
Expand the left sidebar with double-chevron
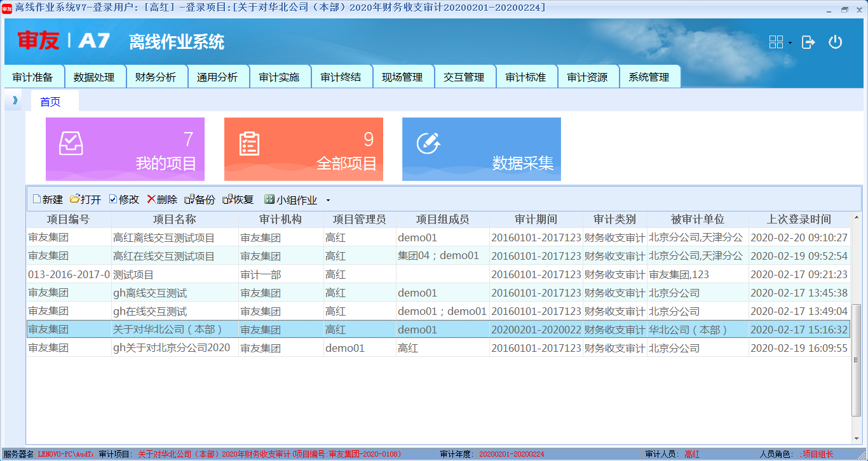[x=15, y=100]
